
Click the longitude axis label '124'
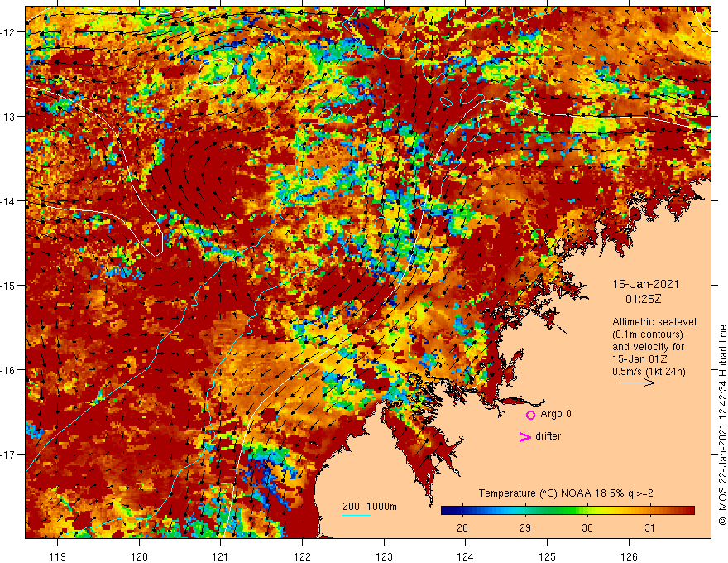point(465,556)
